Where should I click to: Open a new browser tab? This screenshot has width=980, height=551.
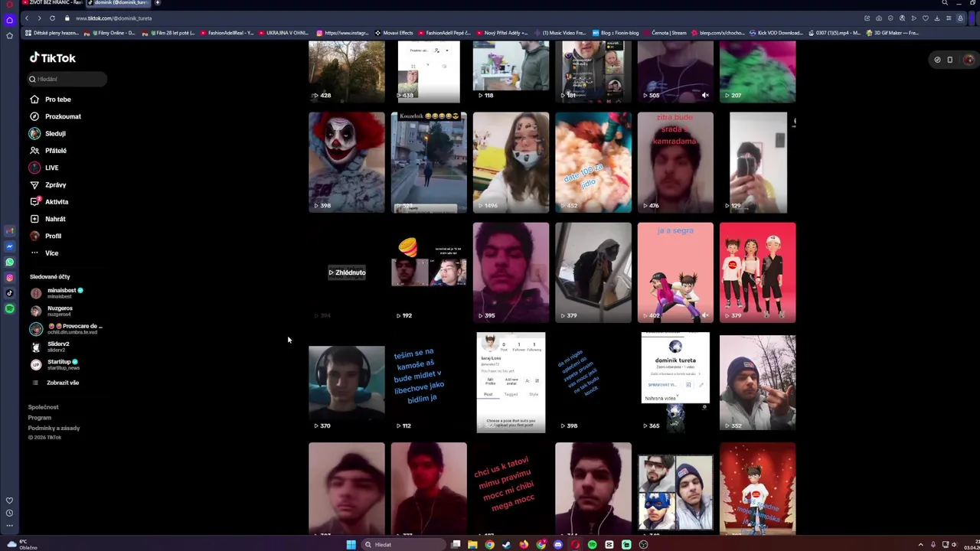pos(158,3)
